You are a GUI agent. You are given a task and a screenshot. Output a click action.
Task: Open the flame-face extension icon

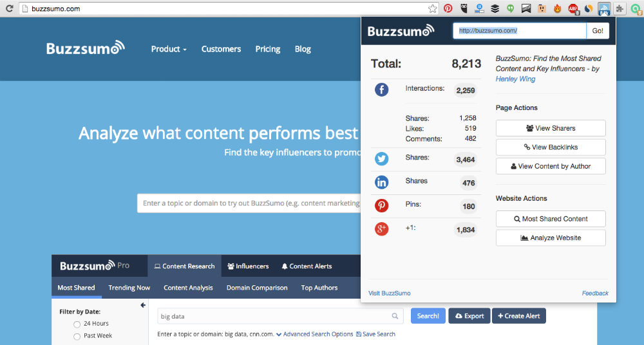click(557, 8)
